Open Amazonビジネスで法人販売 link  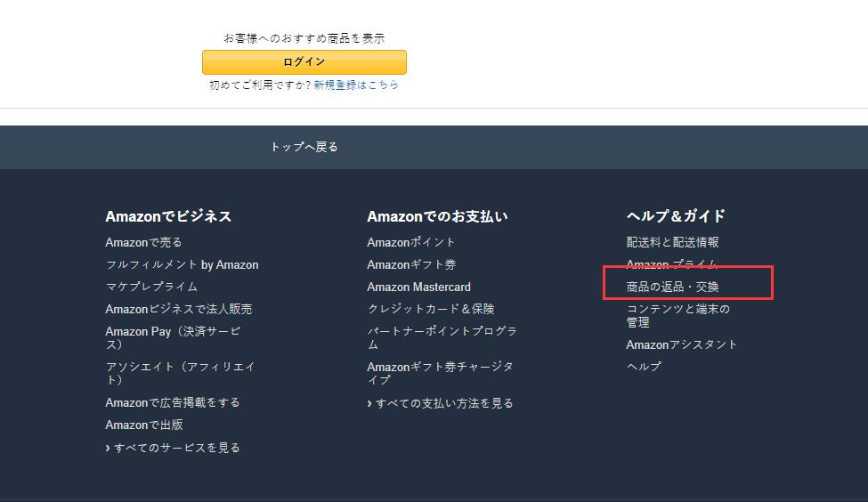178,309
